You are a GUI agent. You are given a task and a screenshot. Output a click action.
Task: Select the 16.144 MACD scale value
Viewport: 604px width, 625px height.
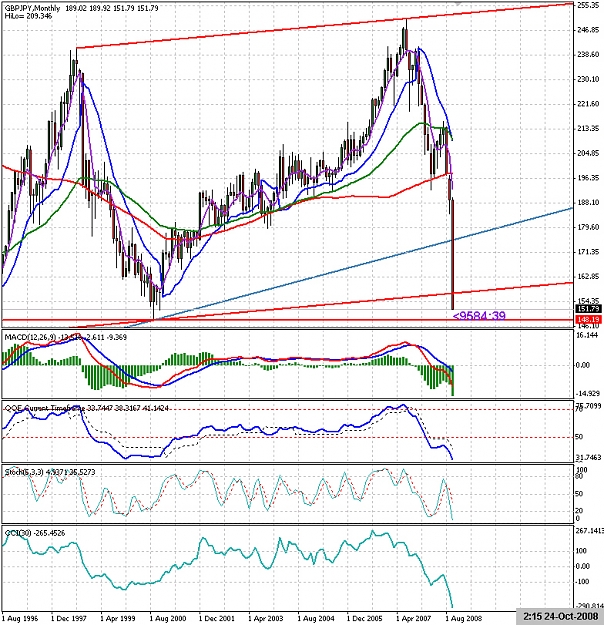pos(588,336)
